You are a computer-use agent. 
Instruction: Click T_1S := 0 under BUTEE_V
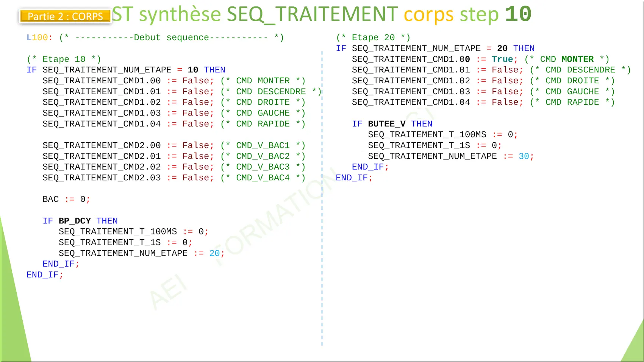(435, 145)
